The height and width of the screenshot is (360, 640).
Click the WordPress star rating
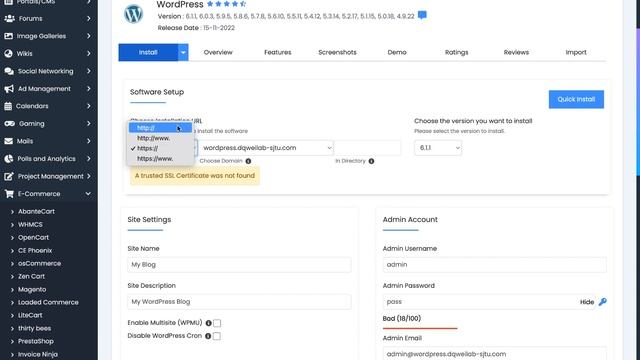227,4
